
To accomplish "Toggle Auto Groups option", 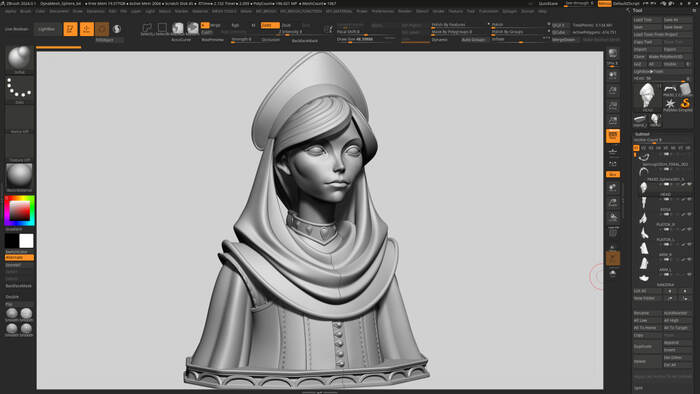I will pos(473,40).
